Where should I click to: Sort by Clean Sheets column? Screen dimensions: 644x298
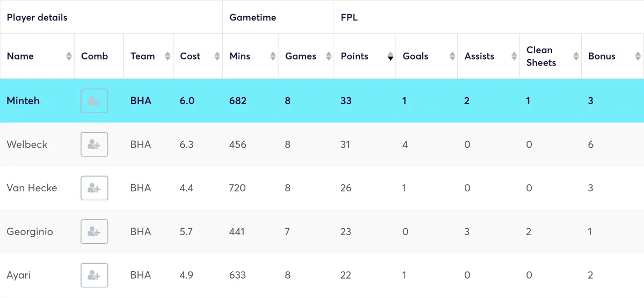click(541, 56)
